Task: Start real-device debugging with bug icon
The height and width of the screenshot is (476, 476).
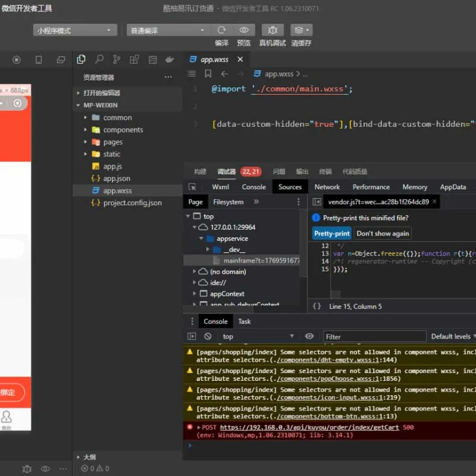Action: point(273,30)
